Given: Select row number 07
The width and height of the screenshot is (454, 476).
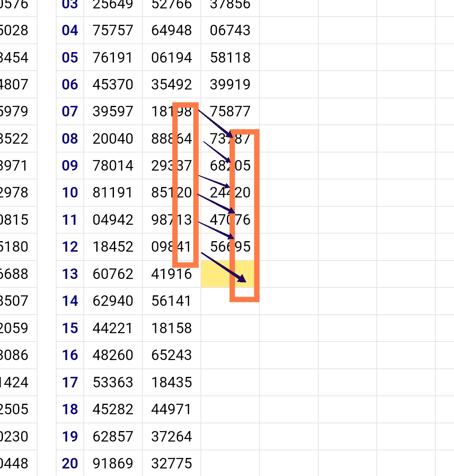Looking at the screenshot, I should pos(70,112).
